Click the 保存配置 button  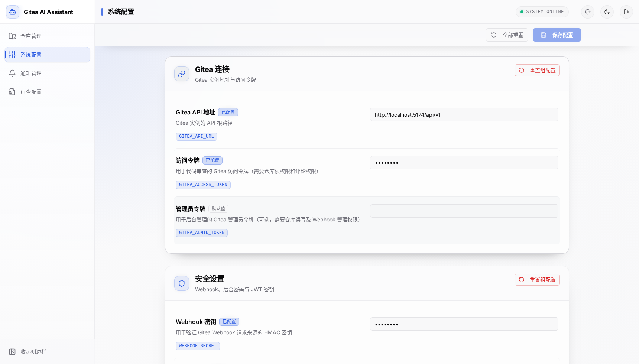point(557,35)
